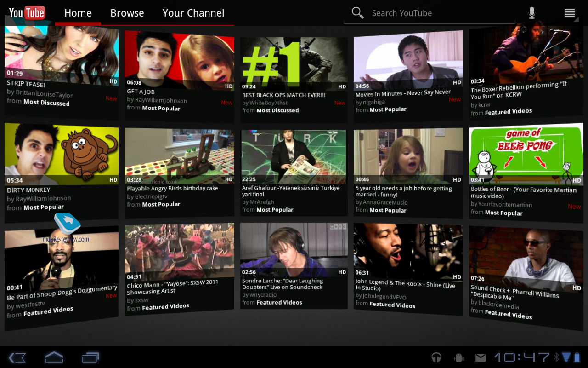This screenshot has height=368, width=588.
Task: Open Bottles of Beer title text
Action: [524, 192]
